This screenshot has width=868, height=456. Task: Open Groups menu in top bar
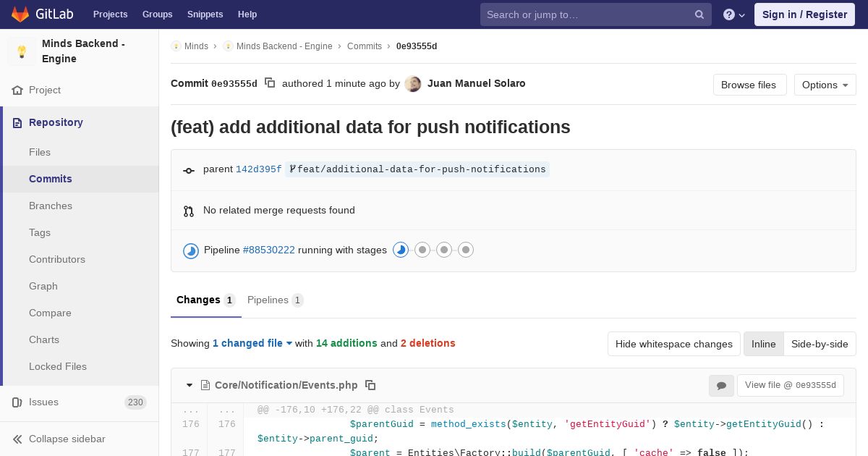point(157,14)
